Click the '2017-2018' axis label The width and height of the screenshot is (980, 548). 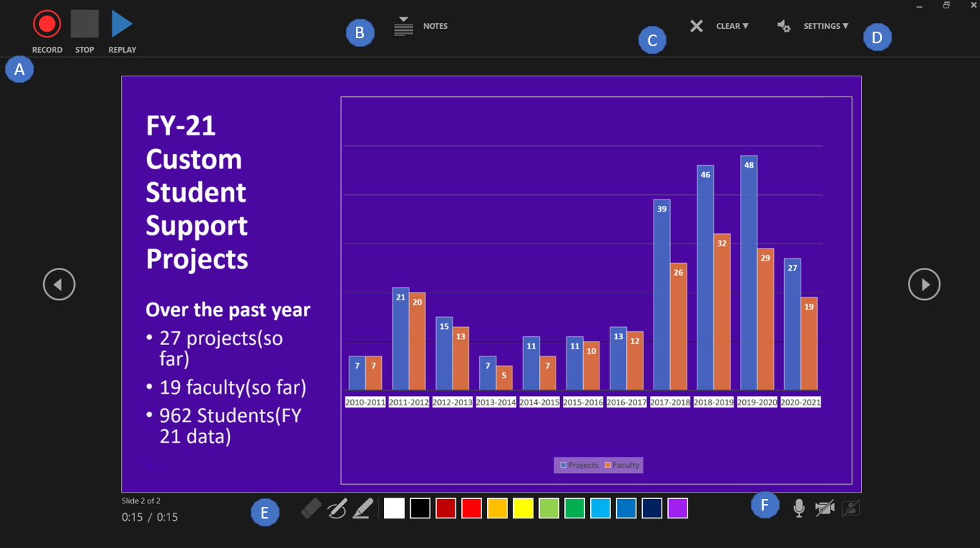(x=670, y=403)
